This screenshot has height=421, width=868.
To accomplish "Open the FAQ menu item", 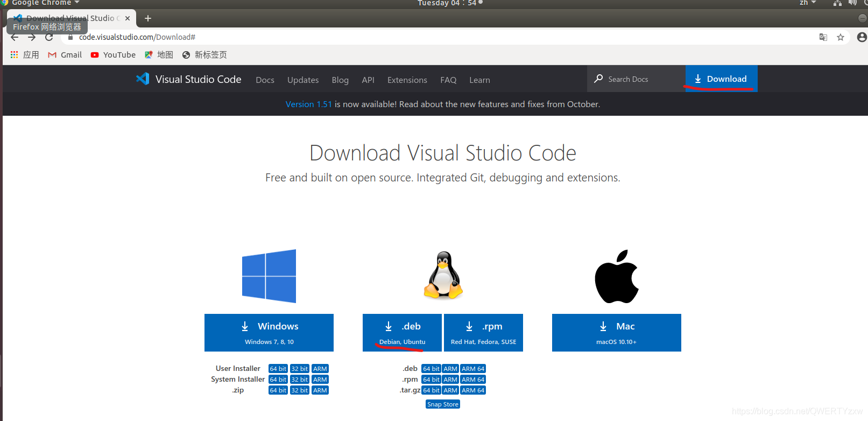I will pos(448,80).
